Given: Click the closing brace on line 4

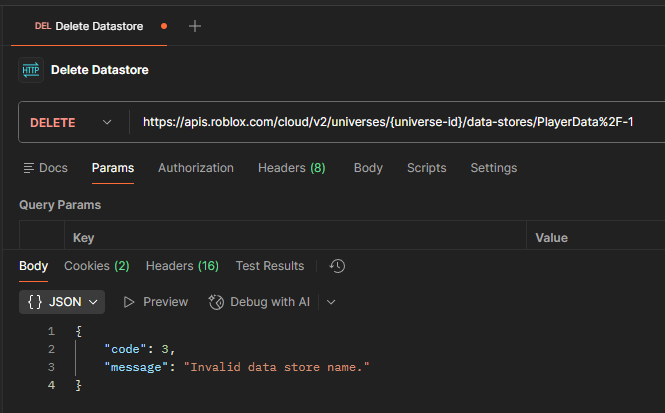Looking at the screenshot, I should click(x=78, y=385).
